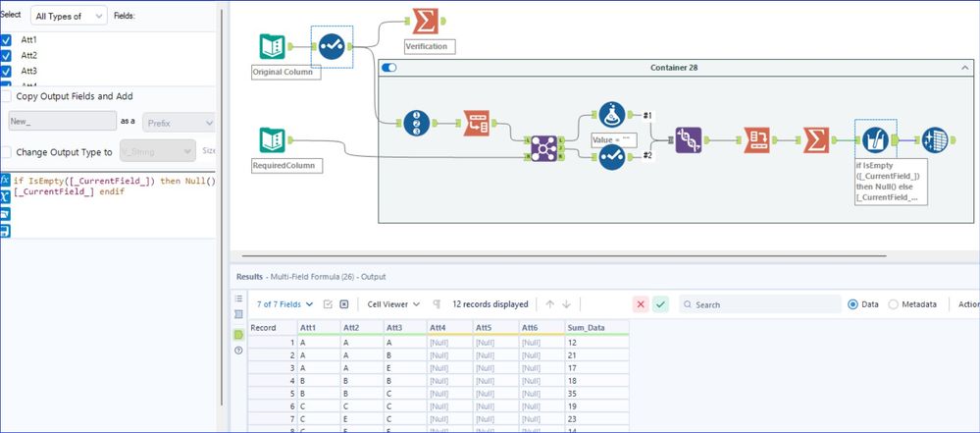Click the deselect fields X box icon

click(343, 304)
